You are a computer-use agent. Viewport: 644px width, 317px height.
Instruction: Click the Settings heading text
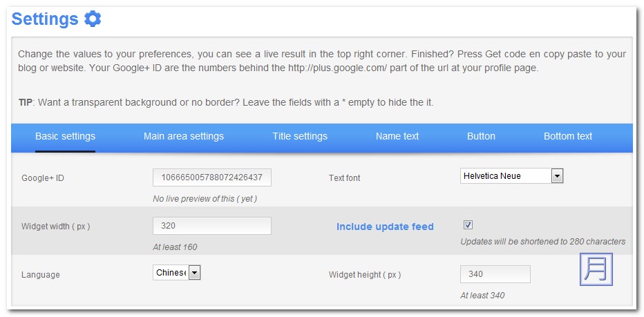pyautogui.click(x=45, y=19)
